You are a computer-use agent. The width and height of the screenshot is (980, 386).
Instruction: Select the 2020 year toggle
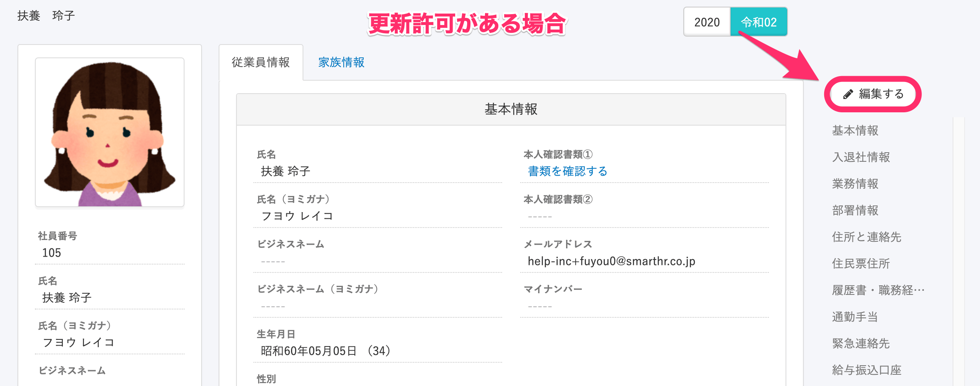[707, 22]
